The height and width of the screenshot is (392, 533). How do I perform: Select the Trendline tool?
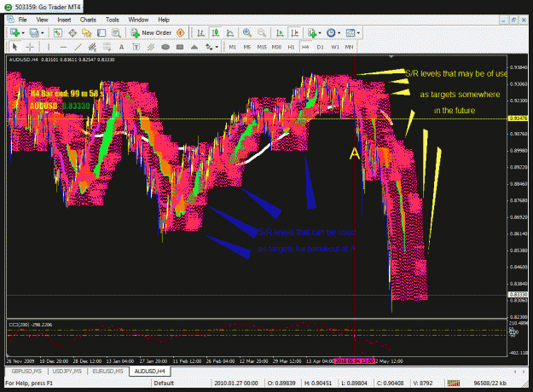(78, 47)
